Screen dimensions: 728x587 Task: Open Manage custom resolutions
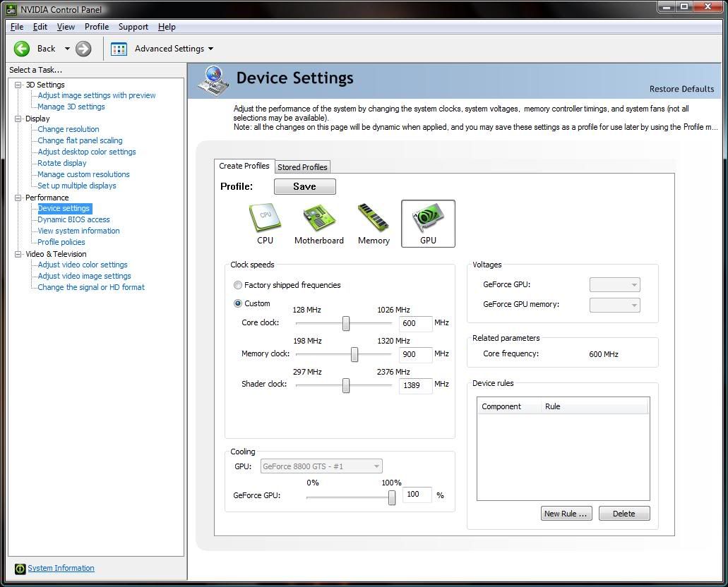83,174
